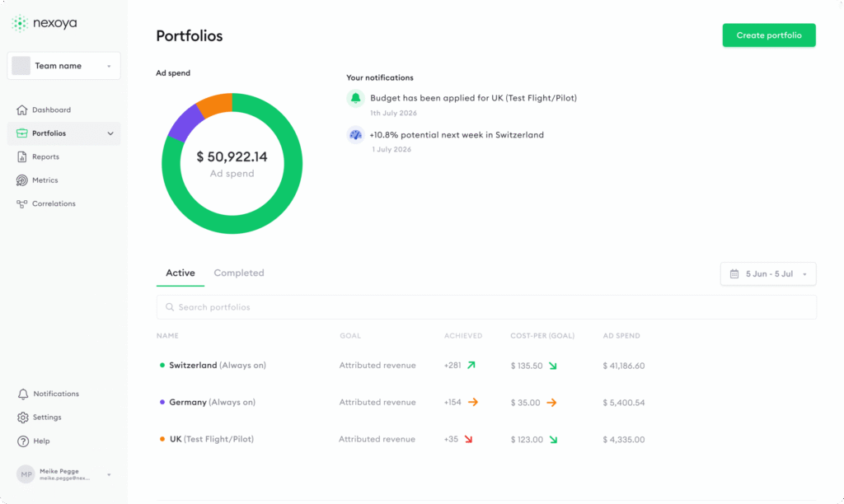Screen dimensions: 844x504
Task: Click the Help question mark icon
Action: tap(22, 441)
